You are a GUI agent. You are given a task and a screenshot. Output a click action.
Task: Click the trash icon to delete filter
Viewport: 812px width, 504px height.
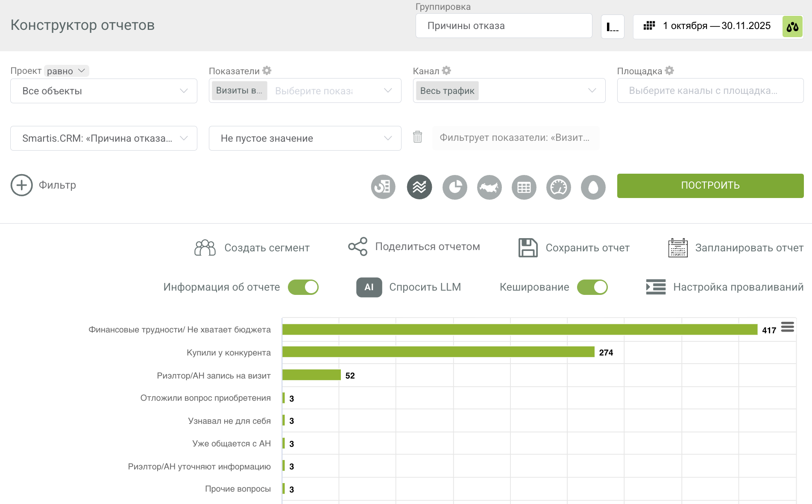[x=417, y=137]
